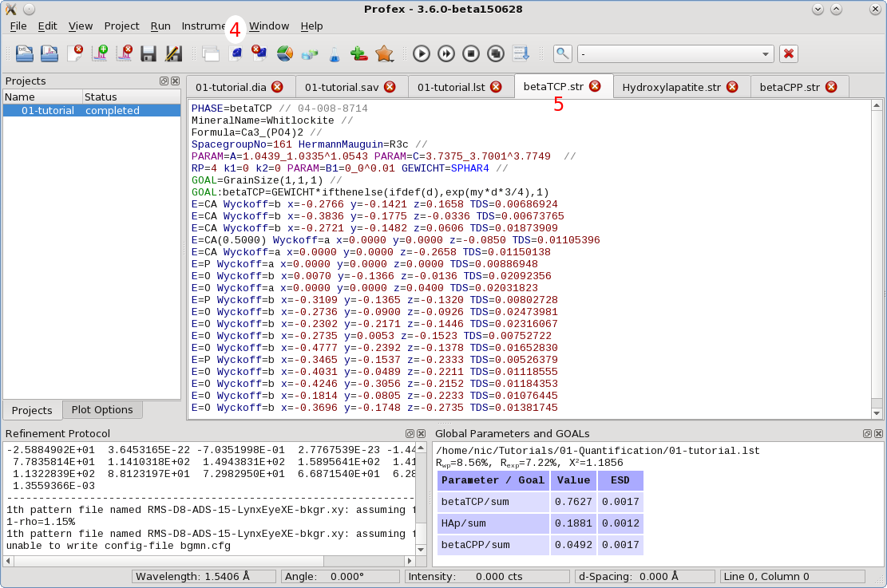The width and height of the screenshot is (887, 588).
Task: Switch to the betaCPP.str tab
Action: [x=790, y=87]
